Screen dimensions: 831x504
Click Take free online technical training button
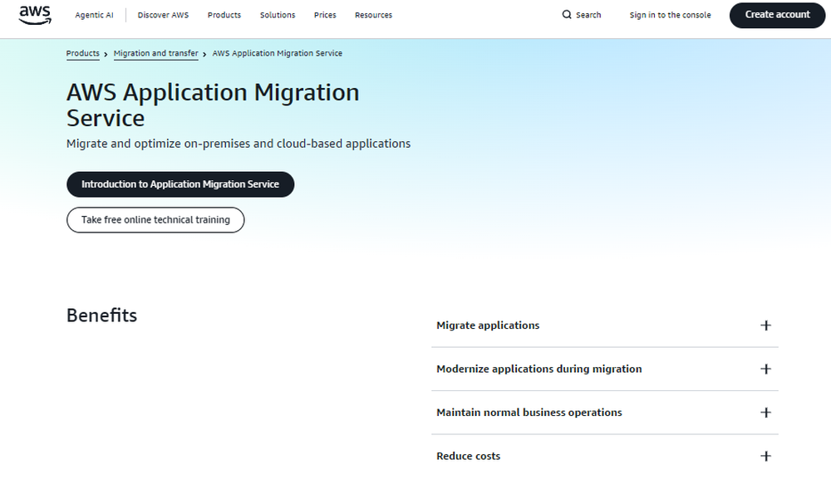click(155, 220)
